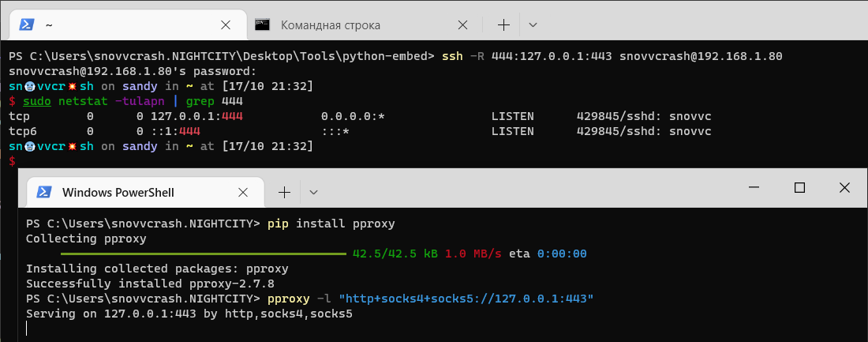Image resolution: width=868 pixels, height=342 pixels.
Task: Click the cmd icon on Командная строка tab
Action: (264, 24)
